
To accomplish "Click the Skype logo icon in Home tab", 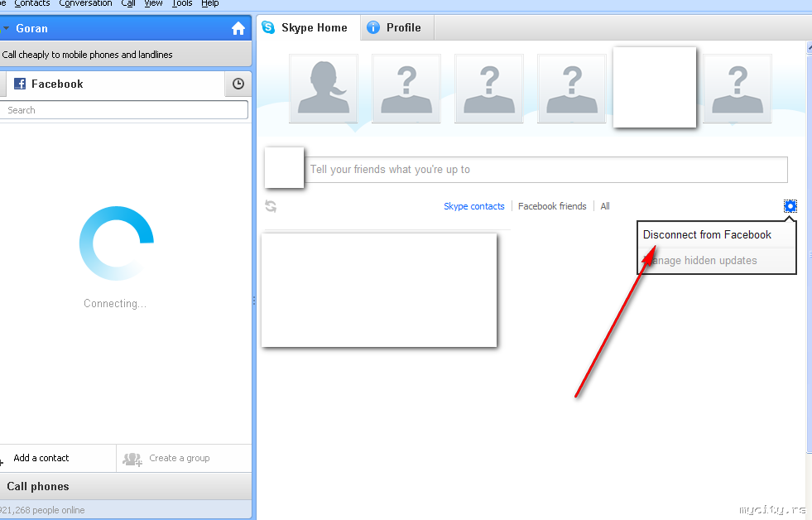I will tap(268, 27).
